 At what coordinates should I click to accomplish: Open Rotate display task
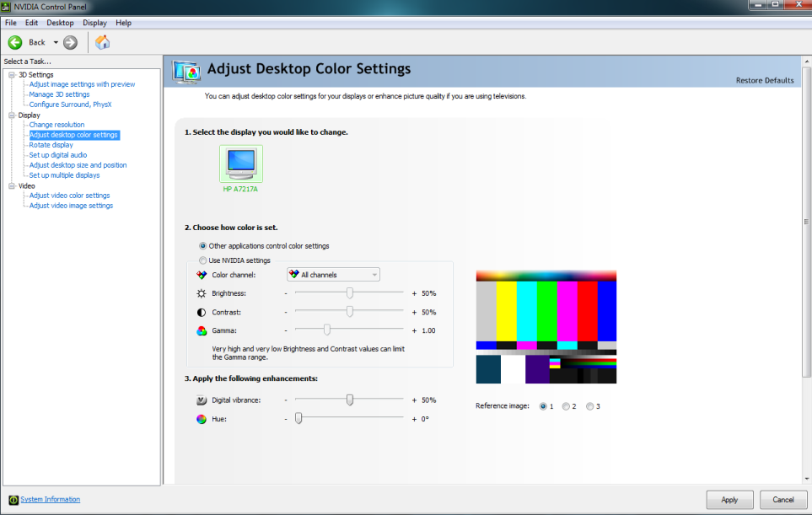(x=51, y=145)
